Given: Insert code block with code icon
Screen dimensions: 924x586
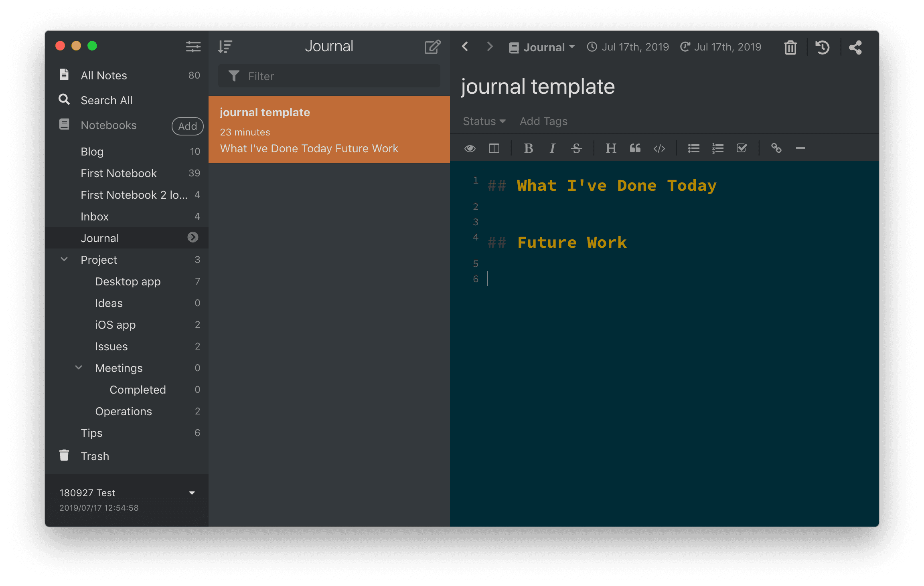Looking at the screenshot, I should tap(659, 148).
